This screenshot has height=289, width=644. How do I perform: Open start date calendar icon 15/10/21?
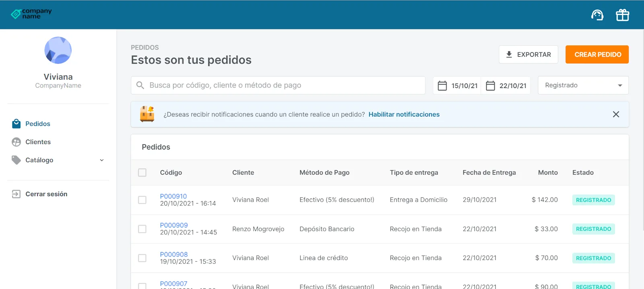(442, 86)
